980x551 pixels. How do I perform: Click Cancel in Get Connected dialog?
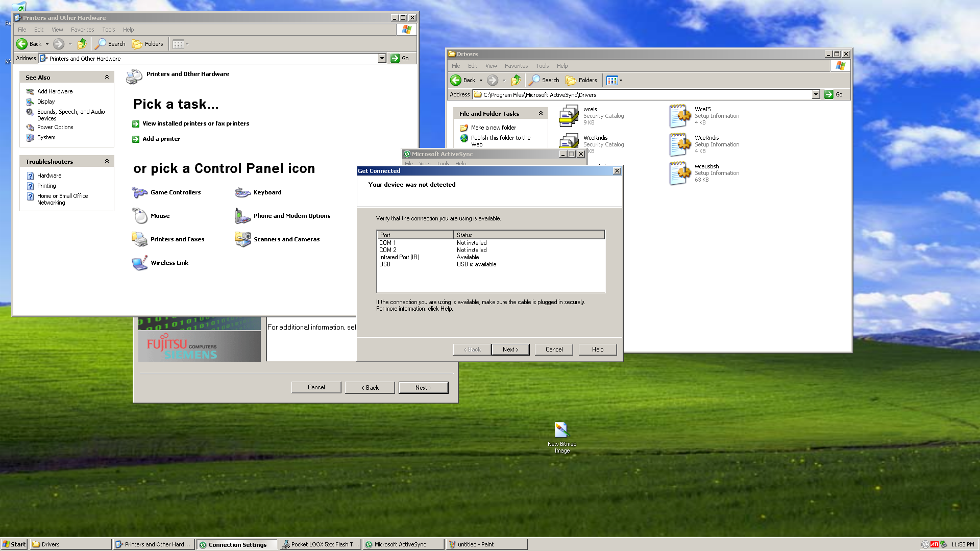(554, 349)
